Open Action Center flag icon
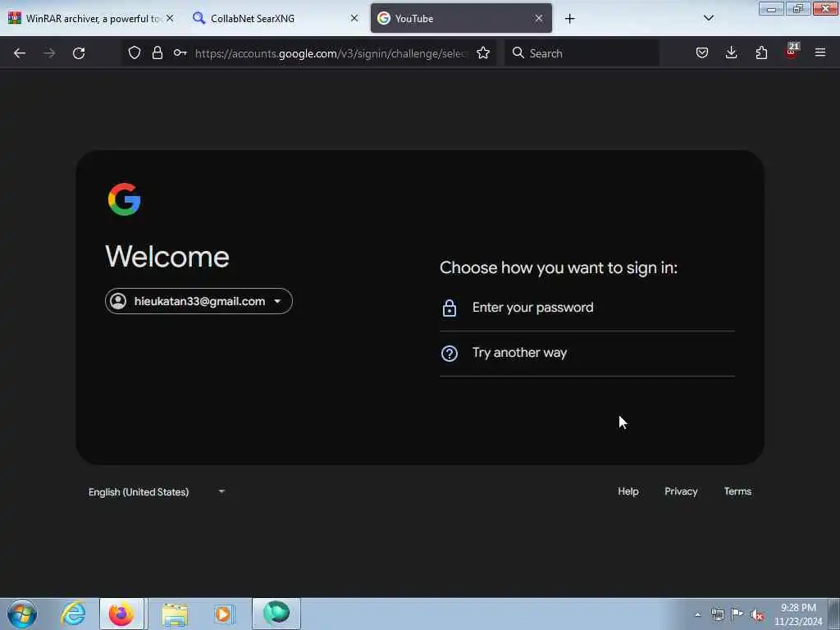The width and height of the screenshot is (840, 630). pyautogui.click(x=737, y=614)
